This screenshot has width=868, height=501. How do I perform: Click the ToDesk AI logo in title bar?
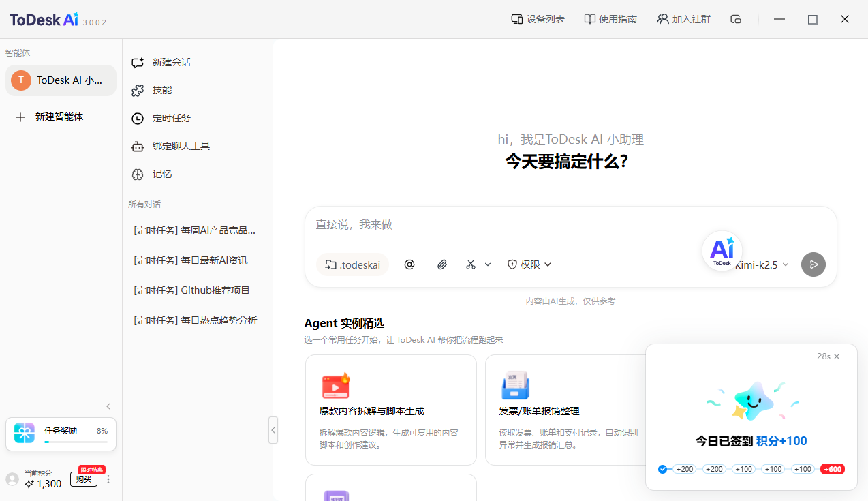44,19
